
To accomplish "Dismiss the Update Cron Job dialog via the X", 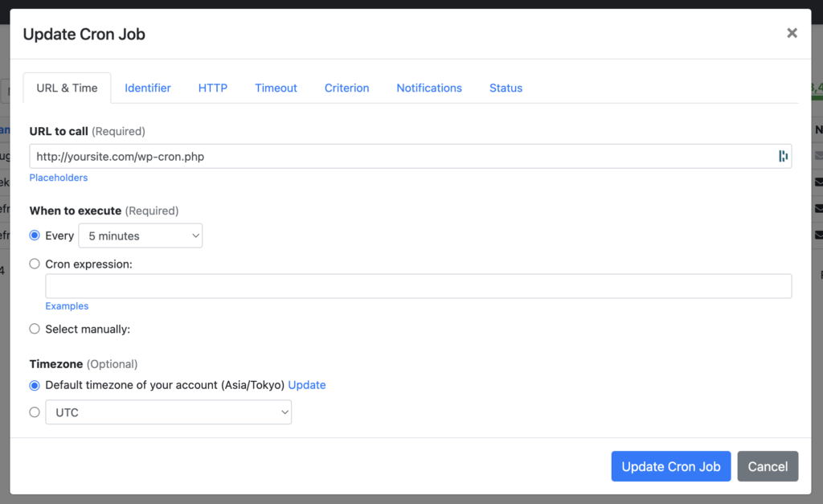I will [x=792, y=33].
